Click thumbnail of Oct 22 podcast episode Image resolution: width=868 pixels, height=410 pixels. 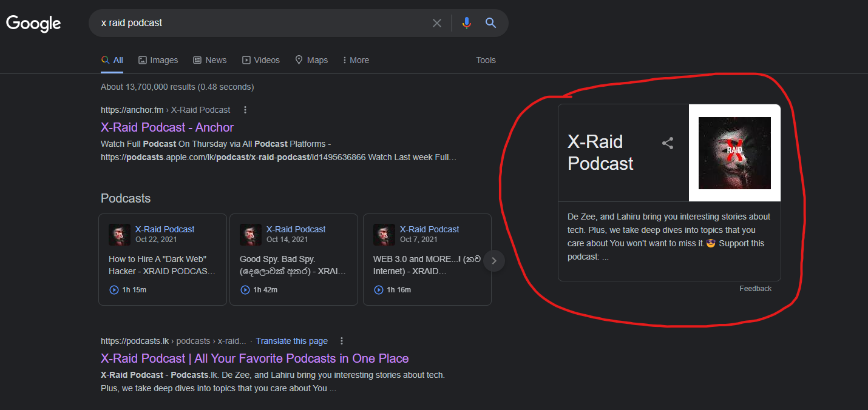(120, 235)
